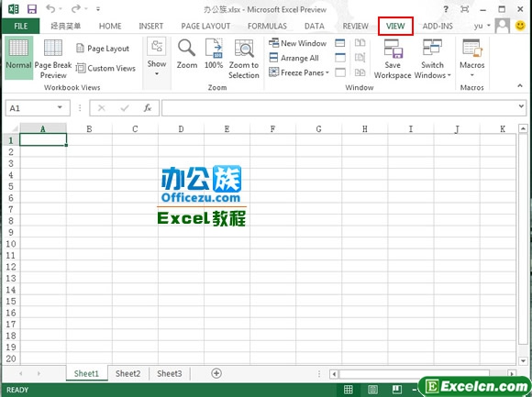Click vertical scrollbar down arrow
This screenshot has height=397, width=532.
coord(523,361)
